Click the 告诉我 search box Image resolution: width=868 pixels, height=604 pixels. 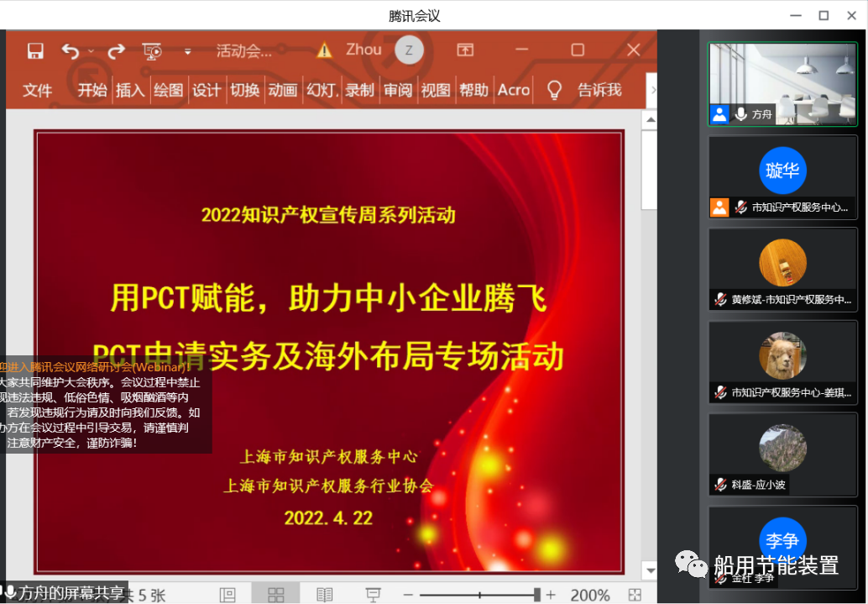599,90
